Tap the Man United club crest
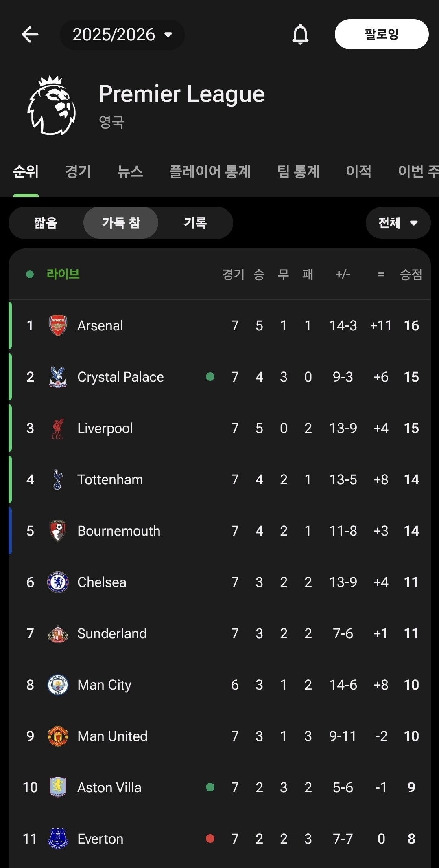 pyautogui.click(x=58, y=736)
